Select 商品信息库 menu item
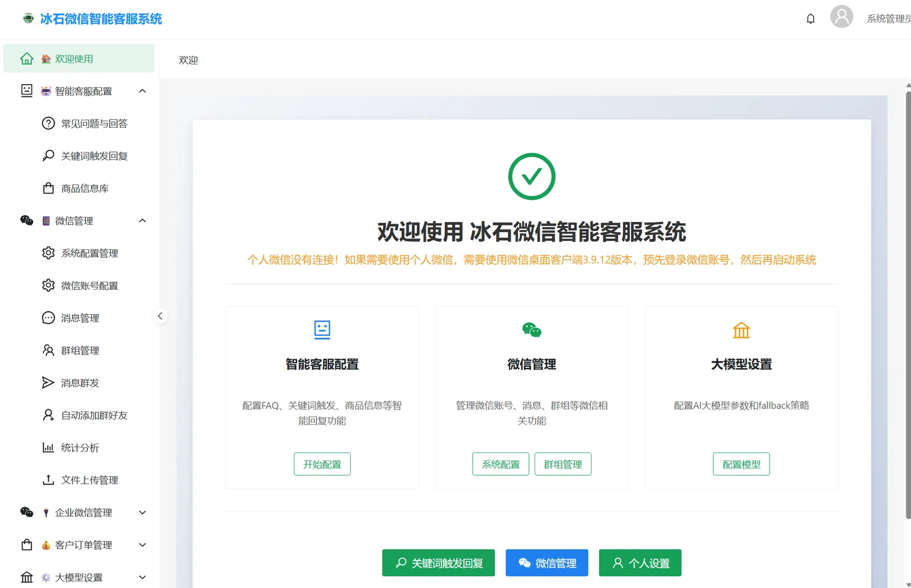 79,188
